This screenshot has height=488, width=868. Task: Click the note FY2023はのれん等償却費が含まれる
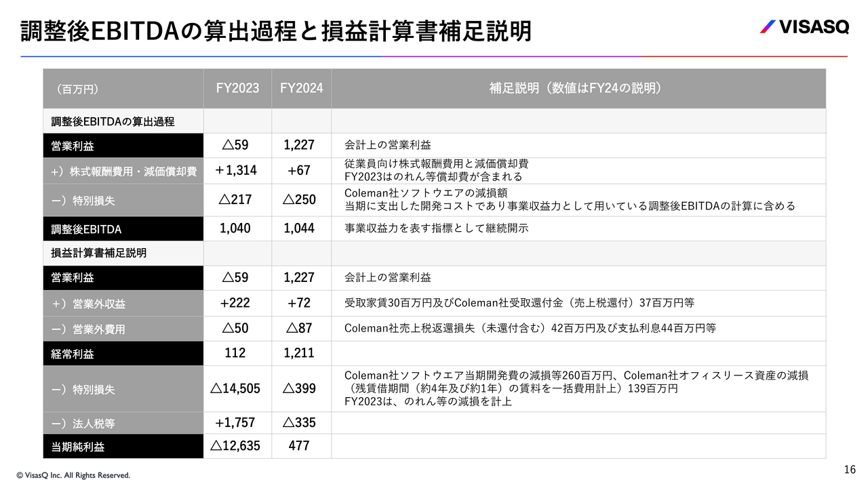pos(433,177)
